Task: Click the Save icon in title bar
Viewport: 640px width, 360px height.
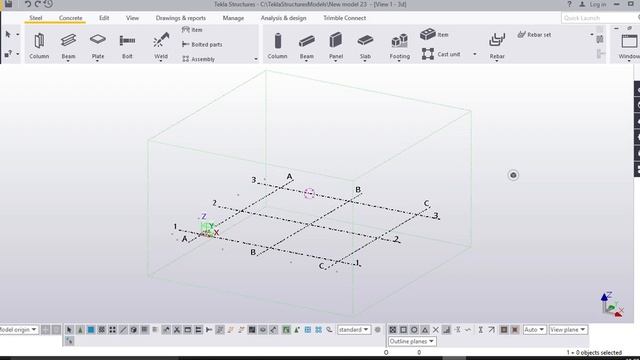Action: pyautogui.click(x=8, y=4)
